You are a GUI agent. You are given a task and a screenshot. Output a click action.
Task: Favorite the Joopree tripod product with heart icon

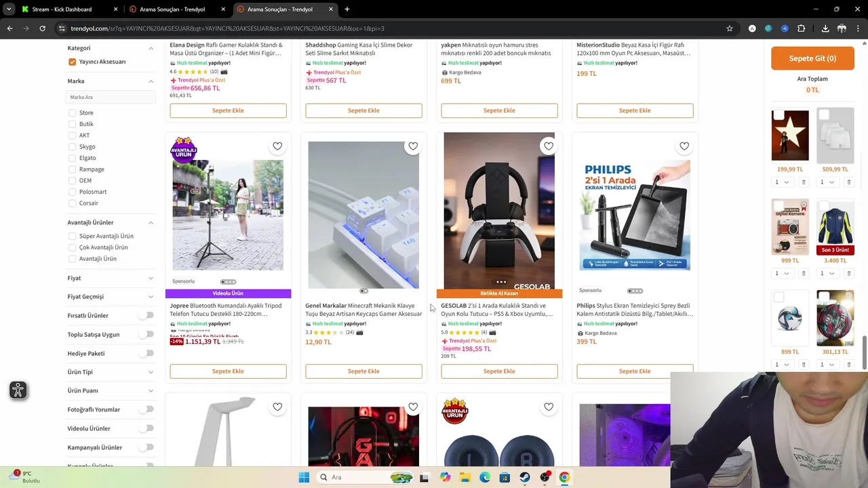277,146
